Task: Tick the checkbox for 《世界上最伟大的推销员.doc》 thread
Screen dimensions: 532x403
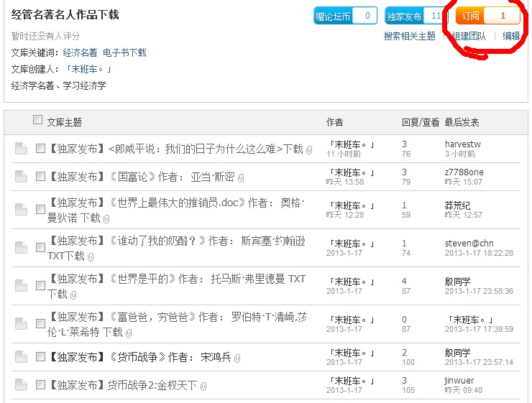Action: click(41, 210)
